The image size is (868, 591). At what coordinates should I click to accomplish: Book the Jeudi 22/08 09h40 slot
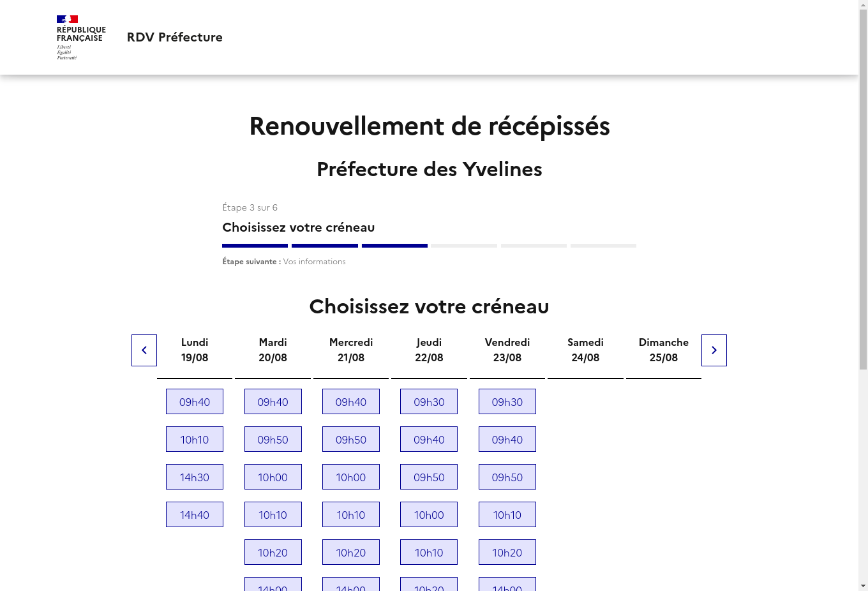click(x=429, y=439)
